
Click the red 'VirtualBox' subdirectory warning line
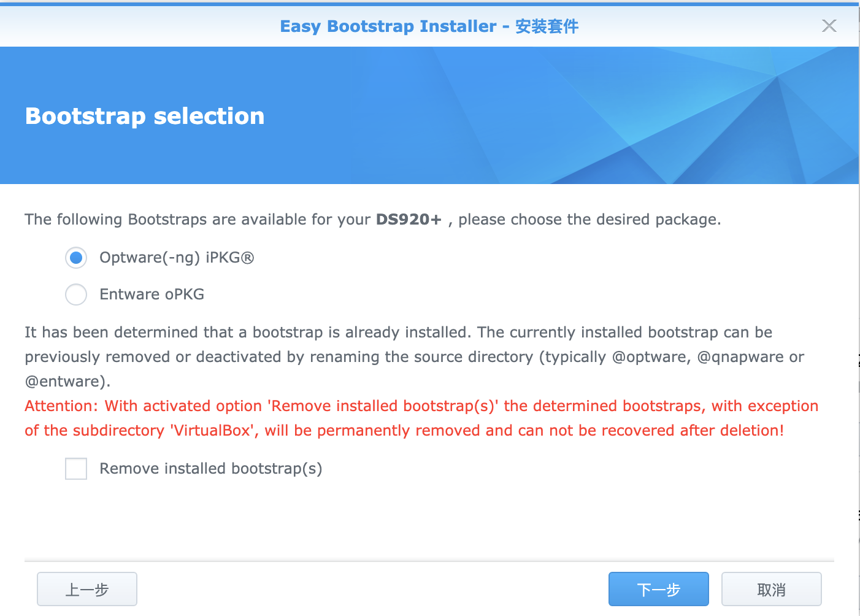pyautogui.click(x=404, y=431)
